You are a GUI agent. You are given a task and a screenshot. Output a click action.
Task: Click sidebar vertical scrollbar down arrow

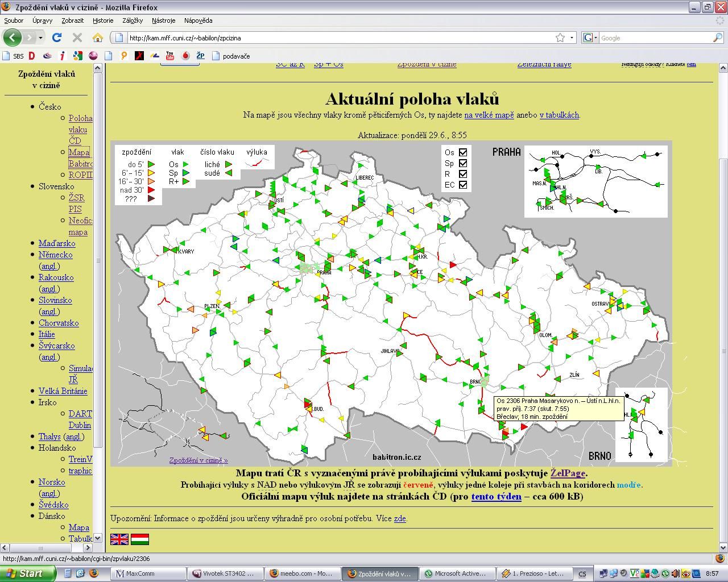point(97,538)
